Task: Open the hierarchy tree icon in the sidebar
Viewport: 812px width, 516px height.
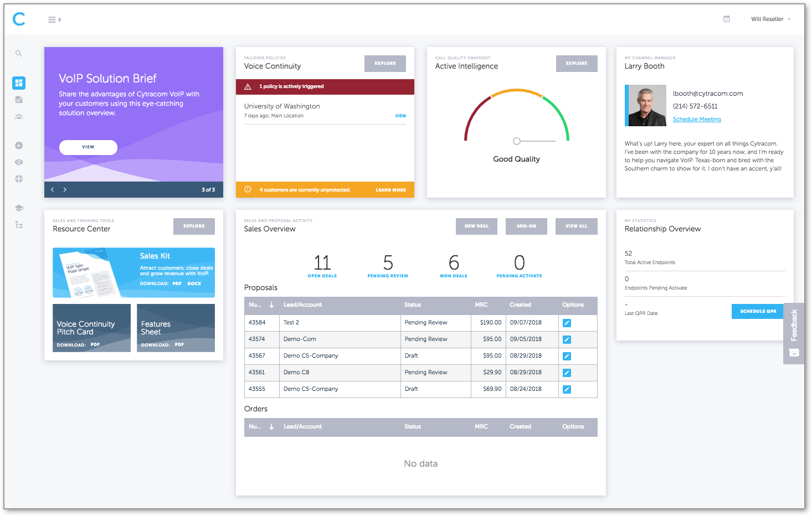Action: [x=19, y=225]
